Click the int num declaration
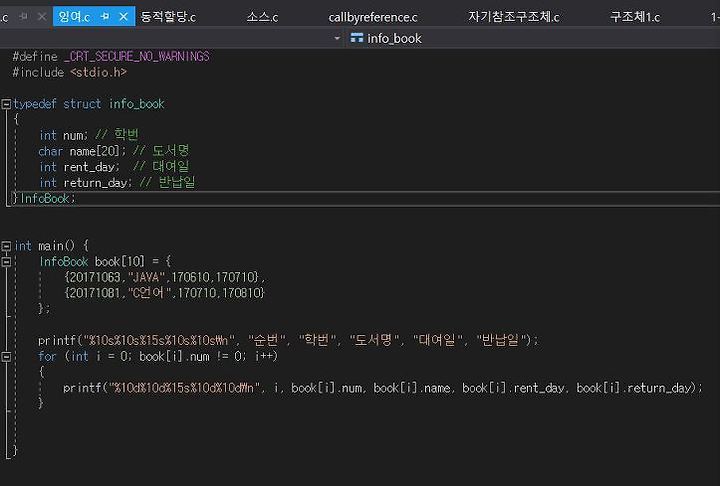 (x=63, y=136)
